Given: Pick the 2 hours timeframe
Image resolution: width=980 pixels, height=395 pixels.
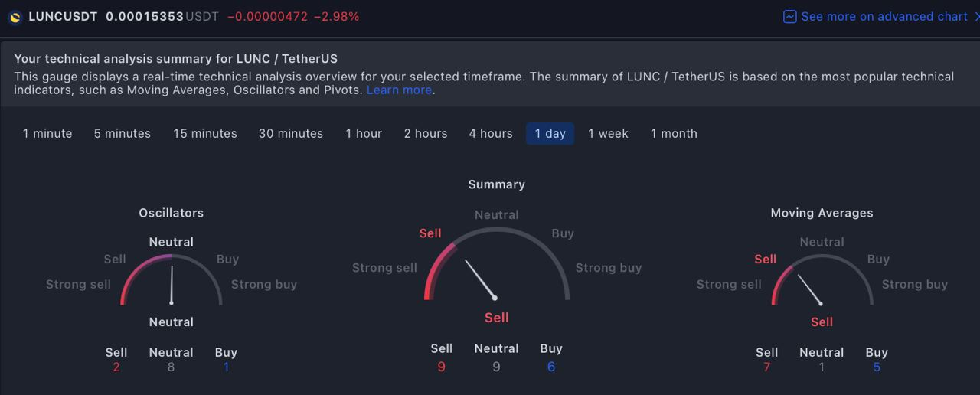Looking at the screenshot, I should tap(426, 134).
